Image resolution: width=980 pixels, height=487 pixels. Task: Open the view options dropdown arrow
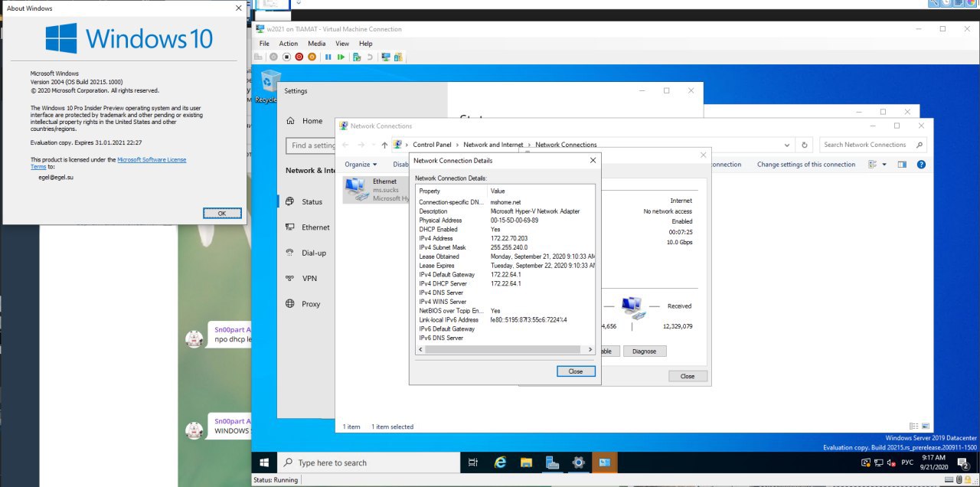pyautogui.click(x=884, y=164)
